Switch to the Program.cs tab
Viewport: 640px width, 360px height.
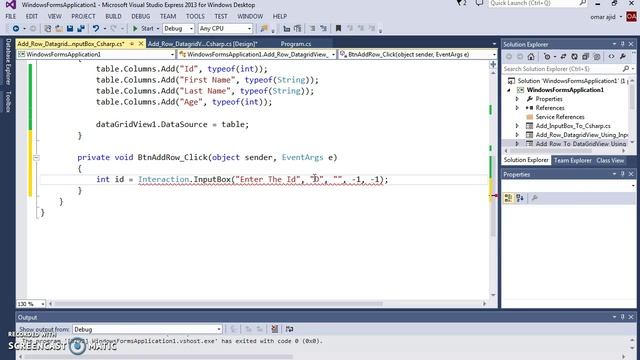click(296, 44)
